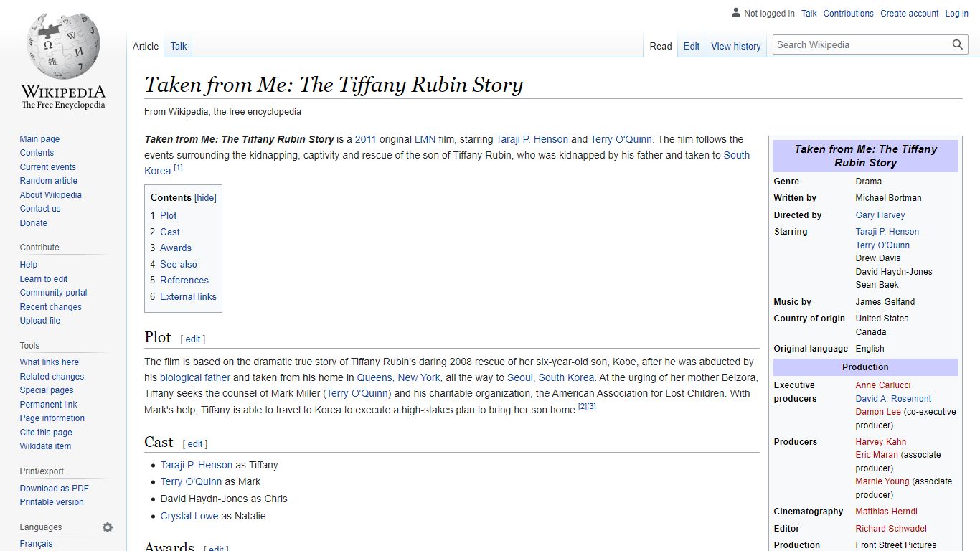This screenshot has width=980, height=551.
Task: Open Special pages
Action: point(47,390)
